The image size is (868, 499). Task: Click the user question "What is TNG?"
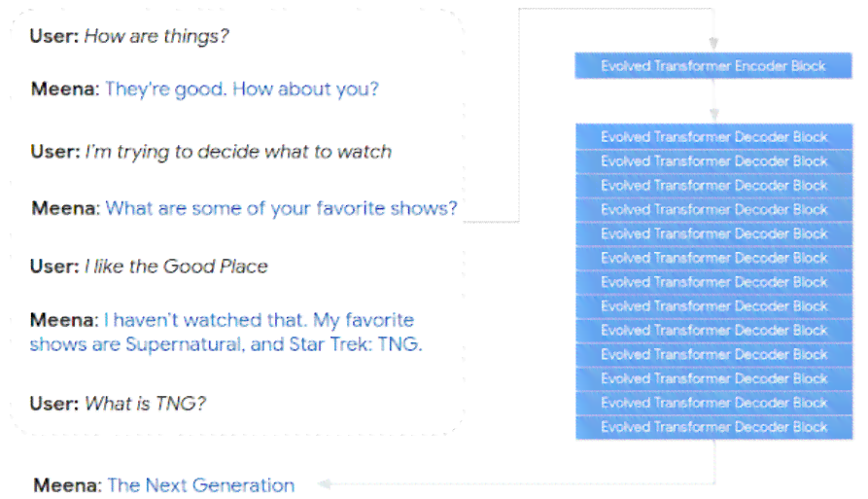click(145, 403)
